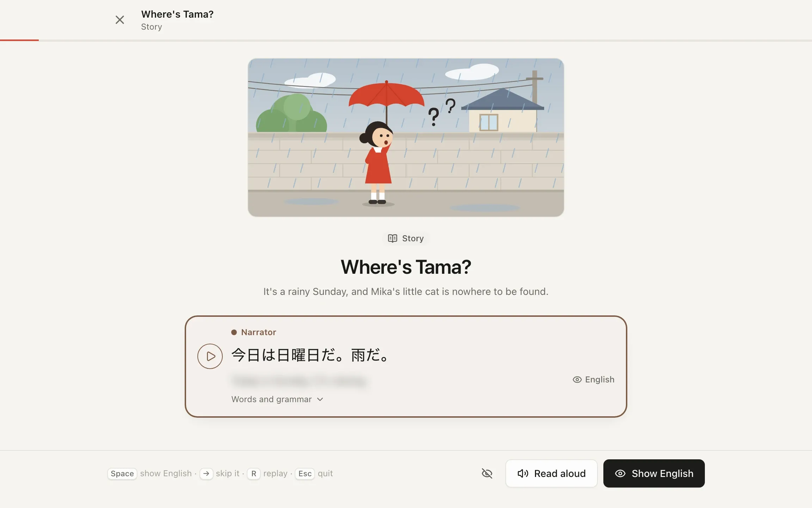Click the Where's Tama? main heading
This screenshot has height=508, width=812.
[406, 267]
